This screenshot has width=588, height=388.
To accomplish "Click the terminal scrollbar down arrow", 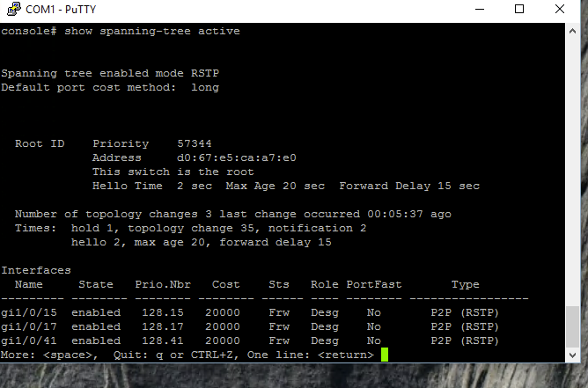I will click(x=572, y=355).
